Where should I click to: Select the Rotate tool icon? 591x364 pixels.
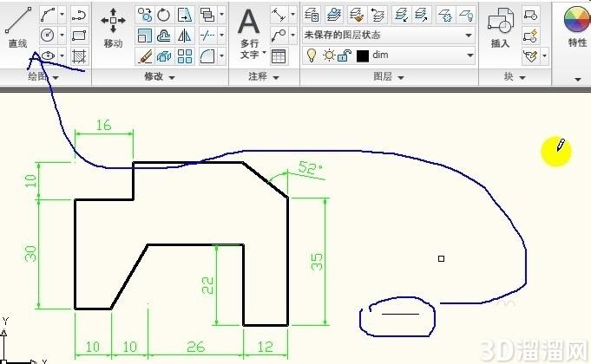pyautogui.click(x=164, y=15)
